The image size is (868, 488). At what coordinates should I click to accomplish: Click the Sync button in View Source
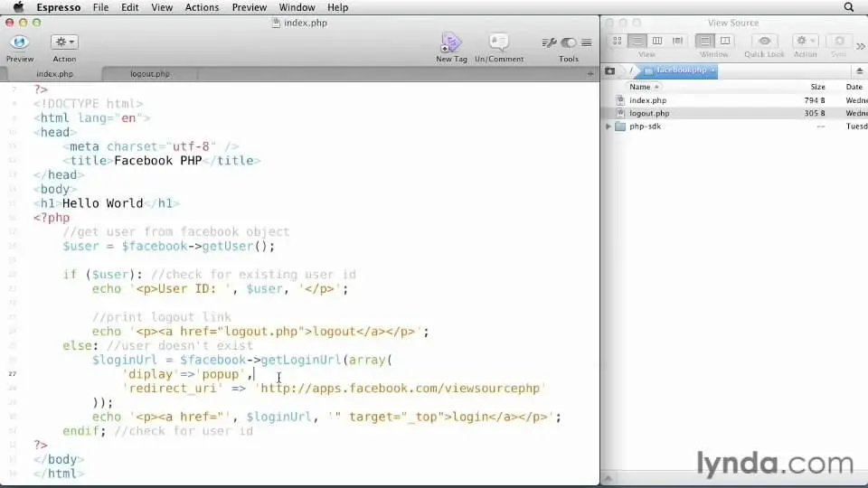pyautogui.click(x=839, y=41)
